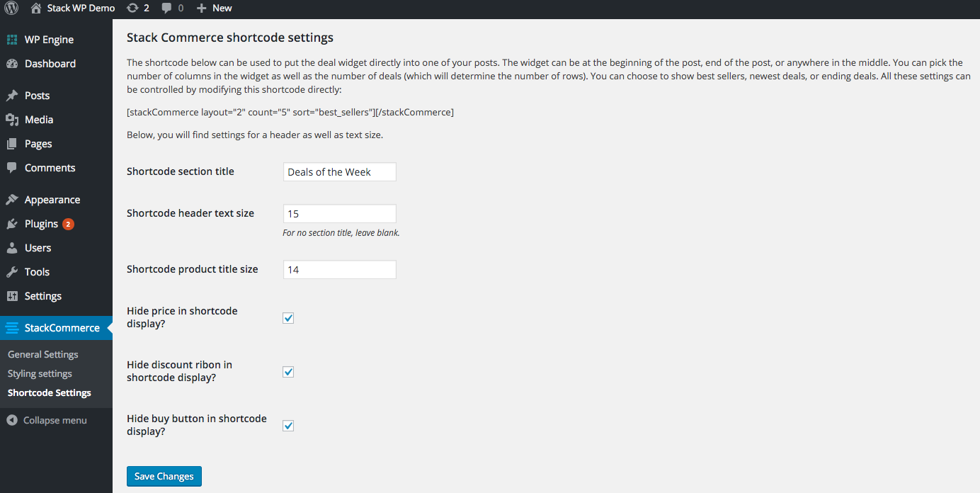Click the WP Engine sidebar icon

click(x=11, y=40)
